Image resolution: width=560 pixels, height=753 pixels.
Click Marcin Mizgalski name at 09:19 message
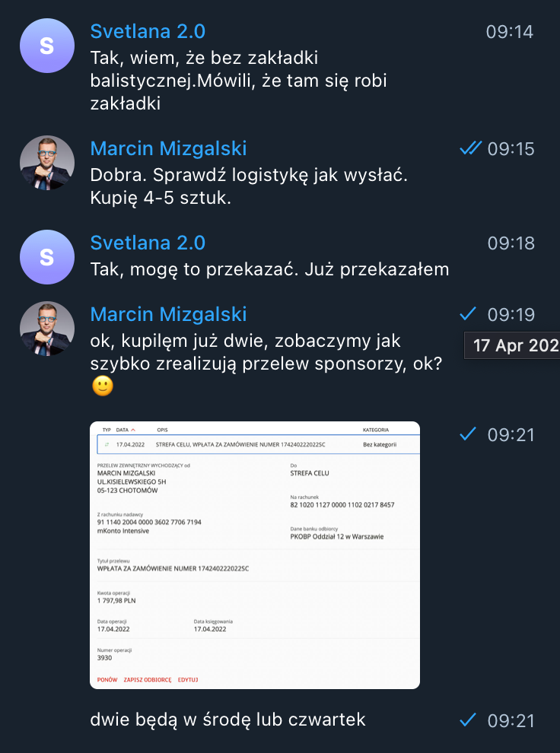point(169,315)
